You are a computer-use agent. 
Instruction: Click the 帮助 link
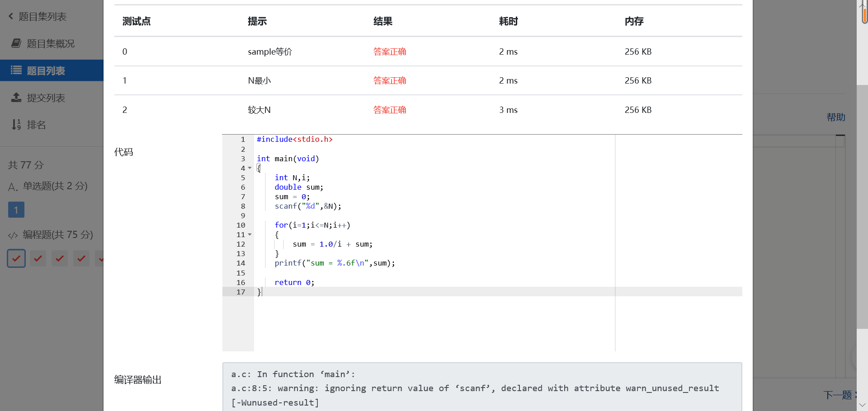click(x=835, y=117)
